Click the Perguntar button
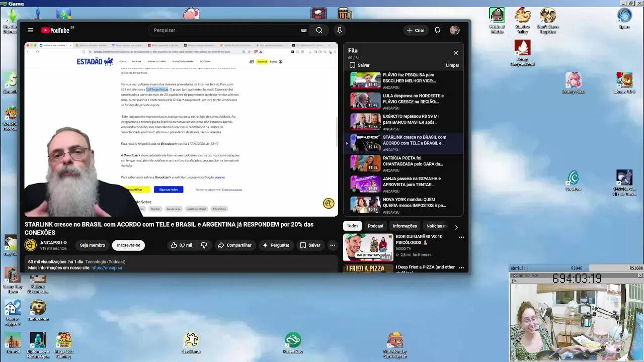This screenshot has width=644, height=362. (x=276, y=245)
